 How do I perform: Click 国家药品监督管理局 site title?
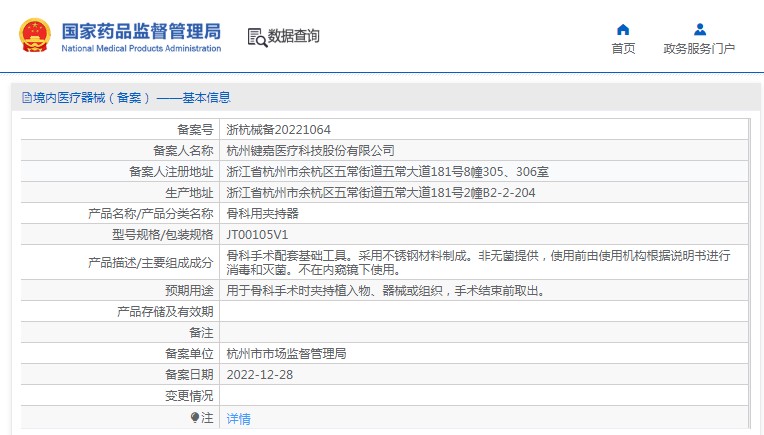pos(141,31)
